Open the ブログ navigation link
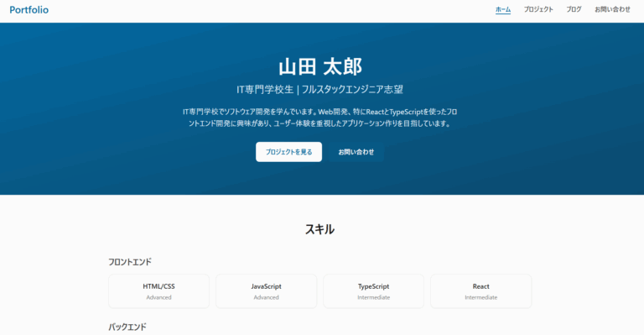The width and height of the screenshot is (644, 335). click(x=574, y=9)
